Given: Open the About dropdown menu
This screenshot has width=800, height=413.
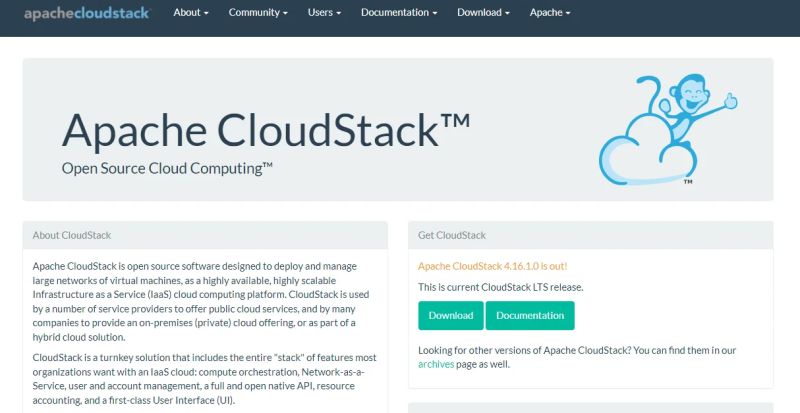Looking at the screenshot, I should pos(191,13).
